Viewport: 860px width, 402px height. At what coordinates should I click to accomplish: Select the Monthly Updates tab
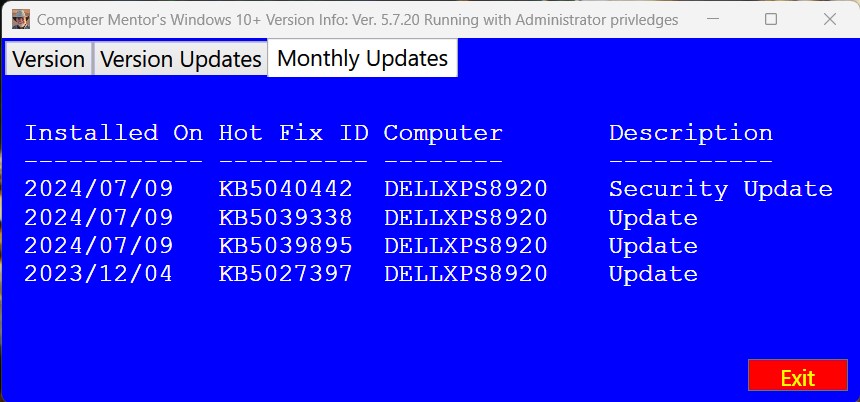362,58
